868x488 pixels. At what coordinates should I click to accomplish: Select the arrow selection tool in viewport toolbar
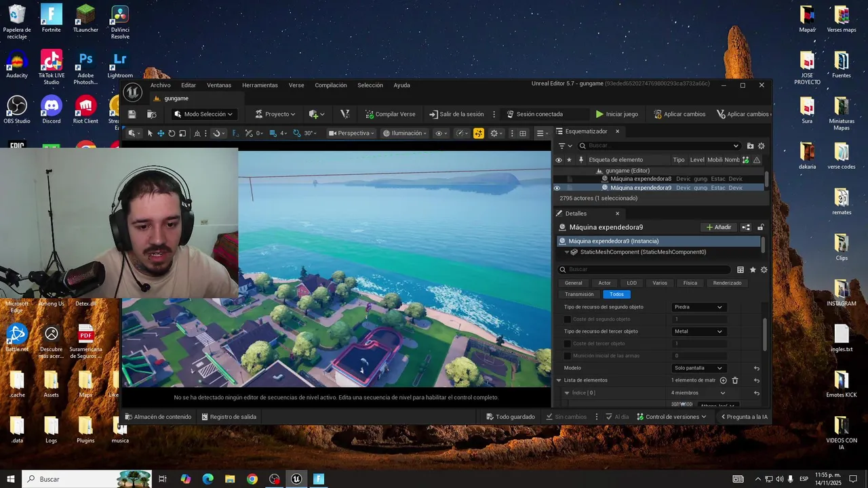(x=151, y=134)
